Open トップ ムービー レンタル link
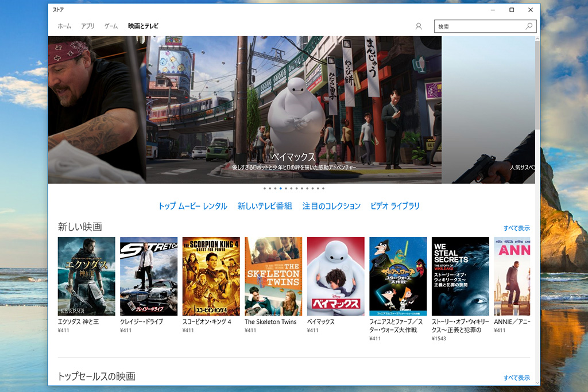The image size is (588, 392). pyautogui.click(x=192, y=206)
